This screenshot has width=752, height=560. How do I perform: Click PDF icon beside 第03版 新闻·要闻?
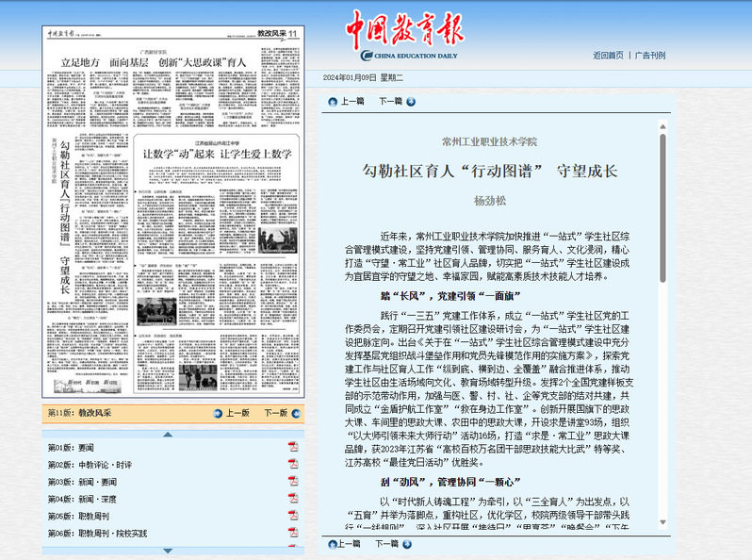[x=292, y=482]
